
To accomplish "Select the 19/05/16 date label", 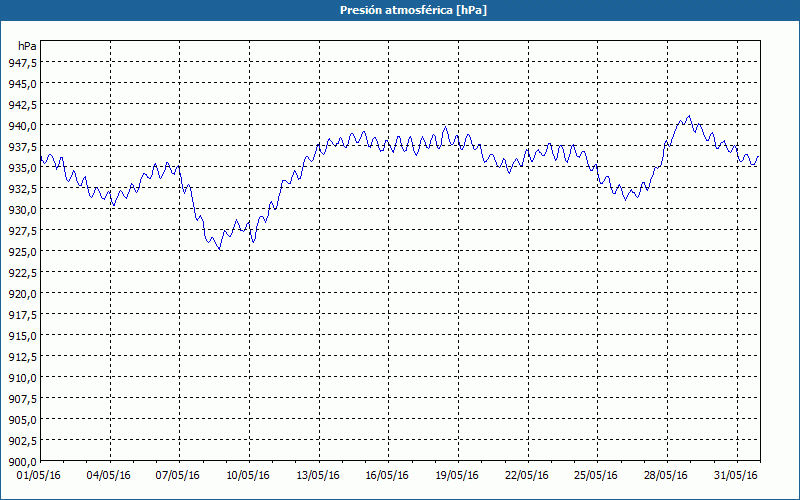I will tap(457, 476).
